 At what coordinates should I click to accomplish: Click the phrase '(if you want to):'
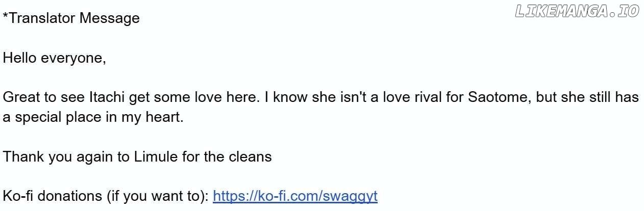[158, 196]
